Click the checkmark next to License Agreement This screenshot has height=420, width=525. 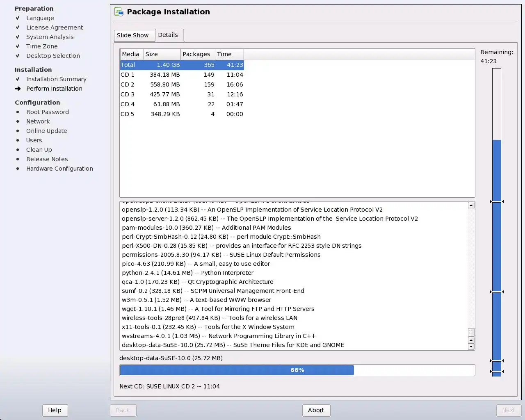pyautogui.click(x=18, y=27)
